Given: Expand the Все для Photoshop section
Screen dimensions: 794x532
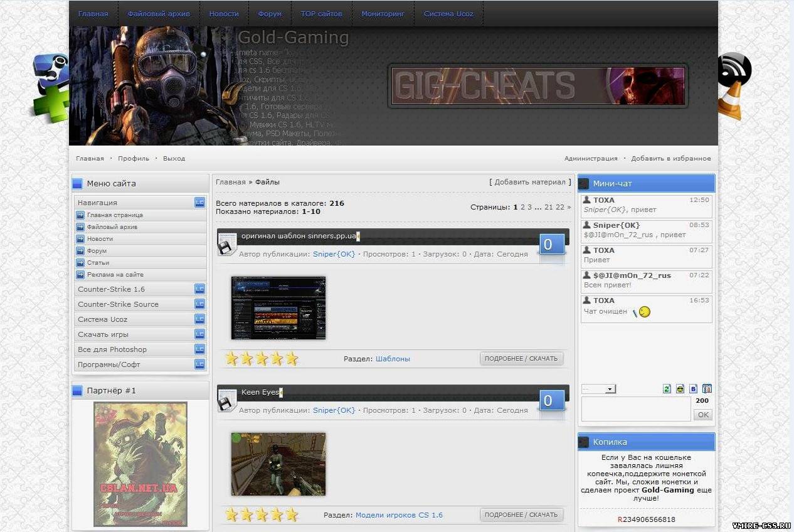Looking at the screenshot, I should click(x=199, y=349).
